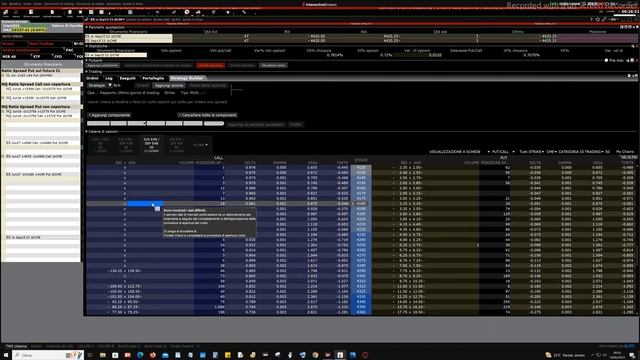The height and width of the screenshot is (360, 640).
Task: Click the pencil edit icon in the window header
Action: click(x=604, y=19)
